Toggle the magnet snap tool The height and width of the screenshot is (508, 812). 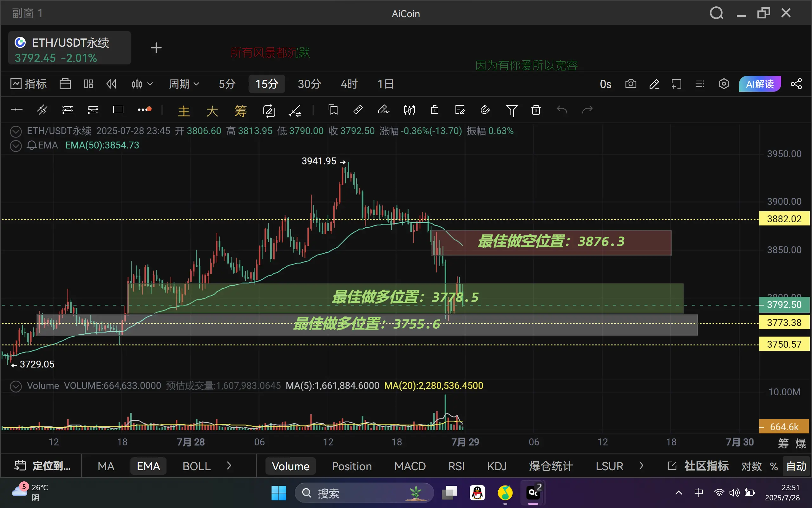485,110
